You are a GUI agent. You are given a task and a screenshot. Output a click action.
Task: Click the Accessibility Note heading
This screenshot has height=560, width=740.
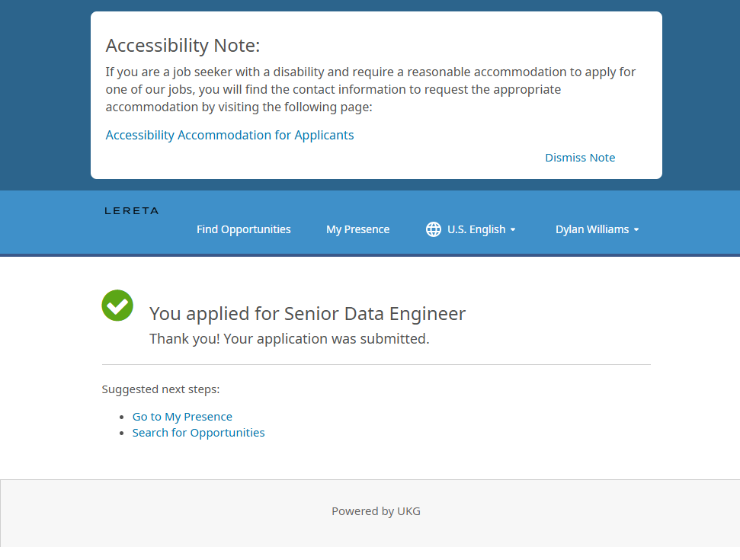[x=183, y=46]
